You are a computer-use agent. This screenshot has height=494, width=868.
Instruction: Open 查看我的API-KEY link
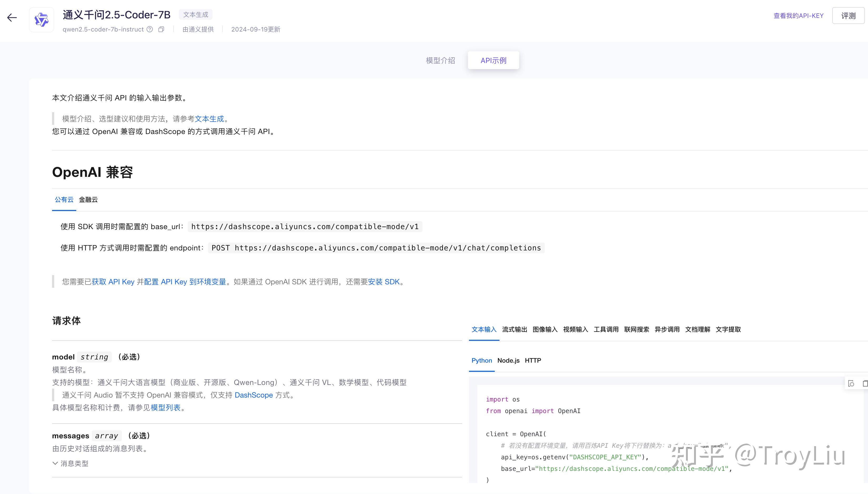click(x=798, y=15)
